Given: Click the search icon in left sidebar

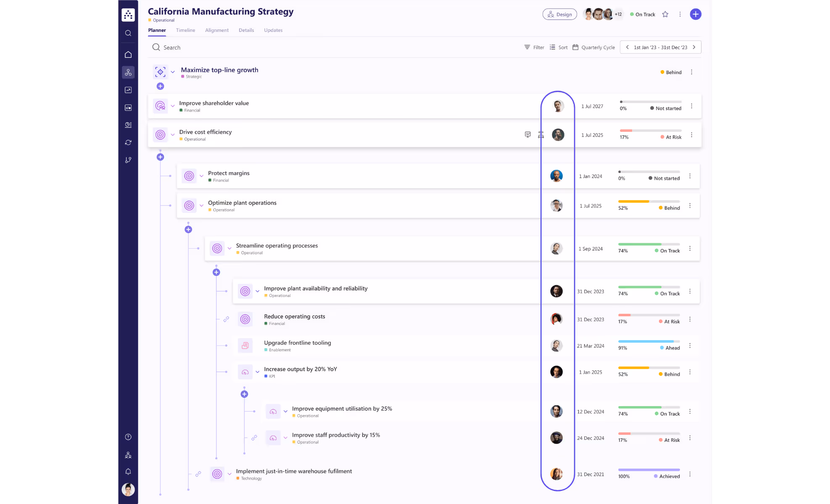Looking at the screenshot, I should point(128,33).
